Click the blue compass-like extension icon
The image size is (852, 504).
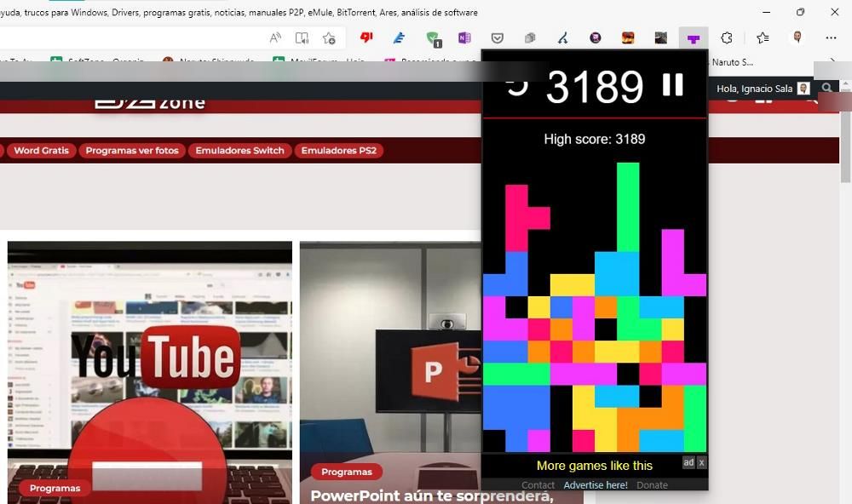pyautogui.click(x=562, y=38)
